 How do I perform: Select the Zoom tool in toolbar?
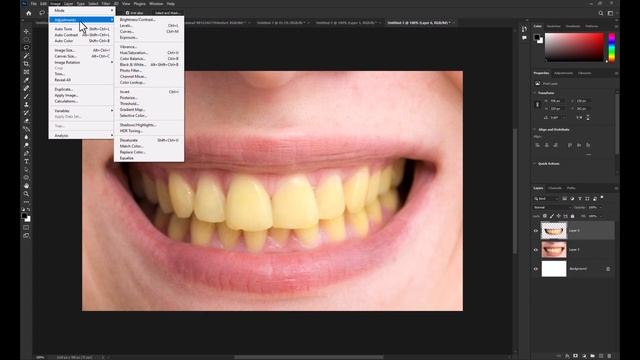coord(26,194)
